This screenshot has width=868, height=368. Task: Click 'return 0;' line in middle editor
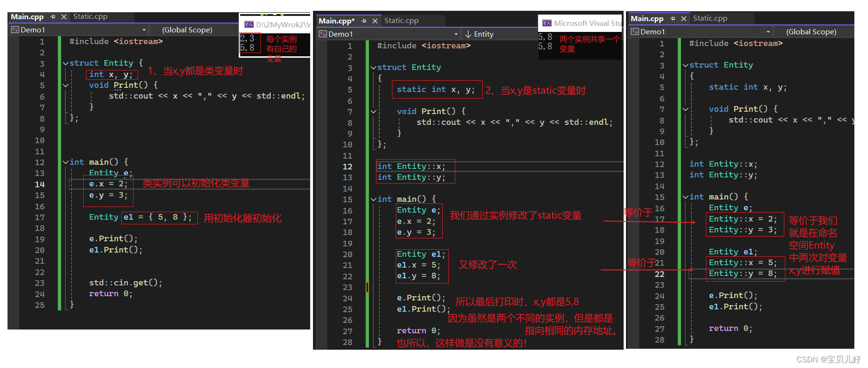click(x=419, y=330)
